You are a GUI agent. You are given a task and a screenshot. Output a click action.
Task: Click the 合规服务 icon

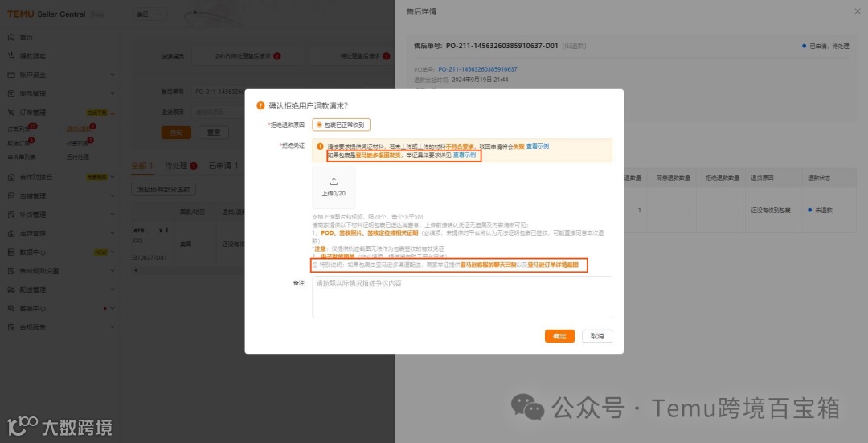11,327
